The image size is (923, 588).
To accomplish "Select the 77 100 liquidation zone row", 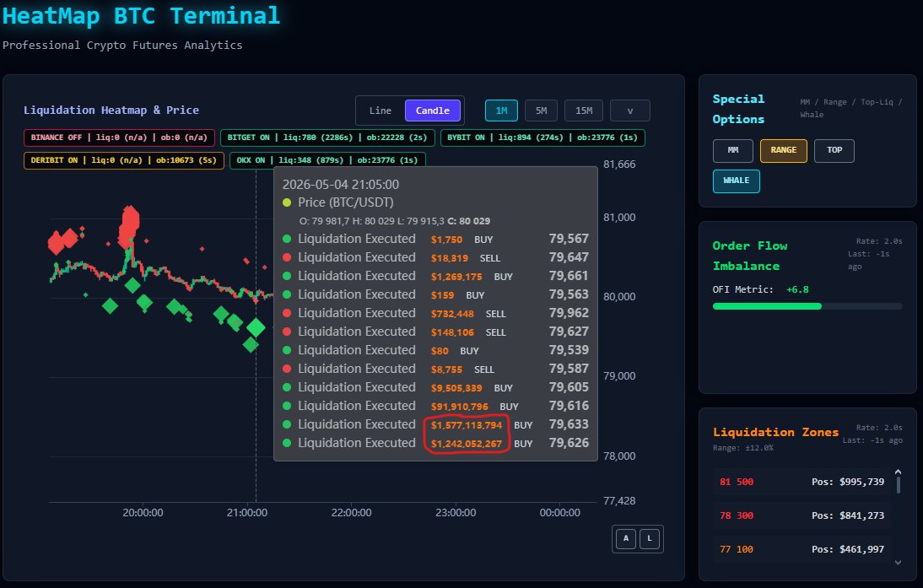I will coord(802,549).
